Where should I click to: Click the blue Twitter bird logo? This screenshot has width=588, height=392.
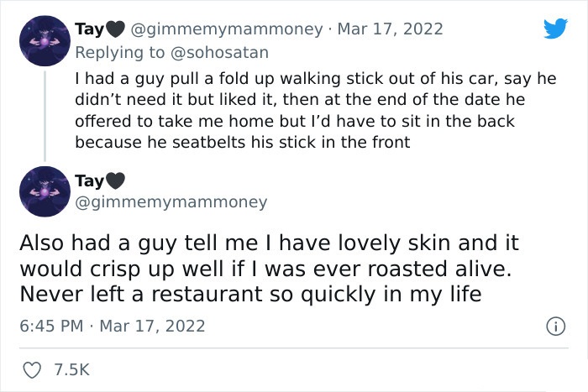point(555,28)
